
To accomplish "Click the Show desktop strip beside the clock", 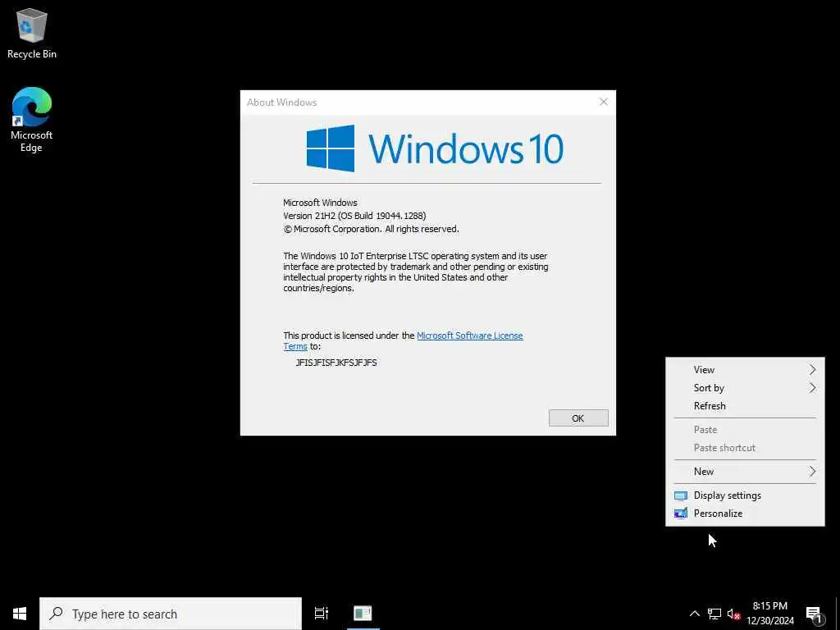I will tap(838, 614).
